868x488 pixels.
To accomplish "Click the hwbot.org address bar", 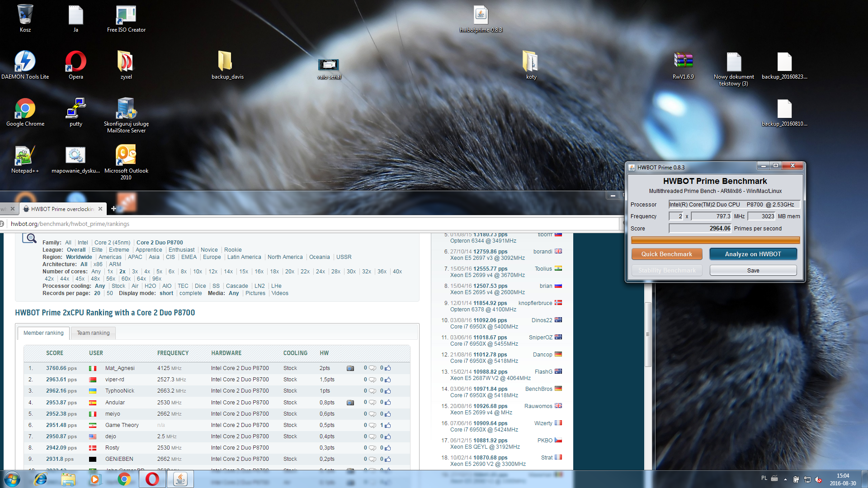I will 312,224.
